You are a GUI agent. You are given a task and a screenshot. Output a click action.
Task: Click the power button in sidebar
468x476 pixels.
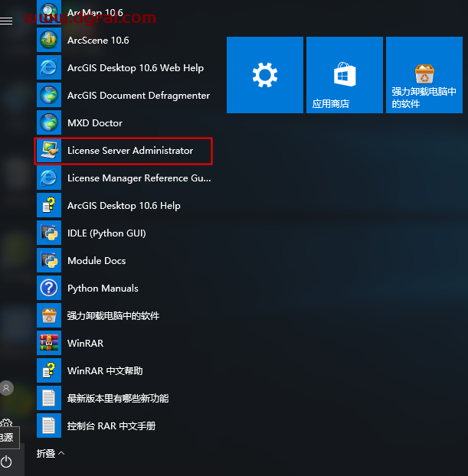tap(7, 461)
